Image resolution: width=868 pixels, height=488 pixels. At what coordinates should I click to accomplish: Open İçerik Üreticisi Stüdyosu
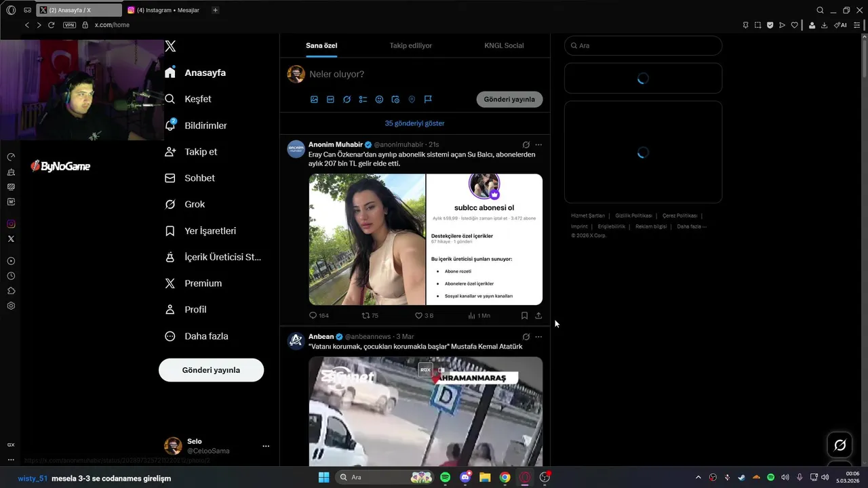[213, 258]
